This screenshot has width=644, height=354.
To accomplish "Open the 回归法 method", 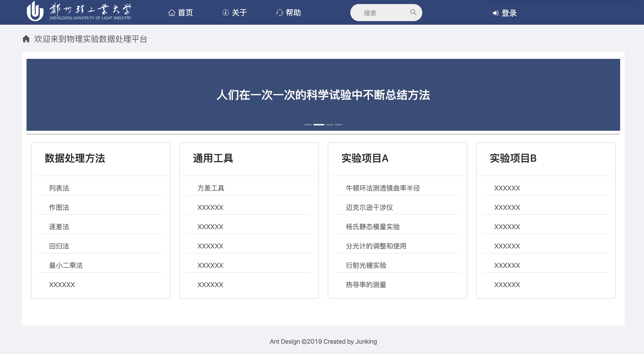I will (x=59, y=246).
